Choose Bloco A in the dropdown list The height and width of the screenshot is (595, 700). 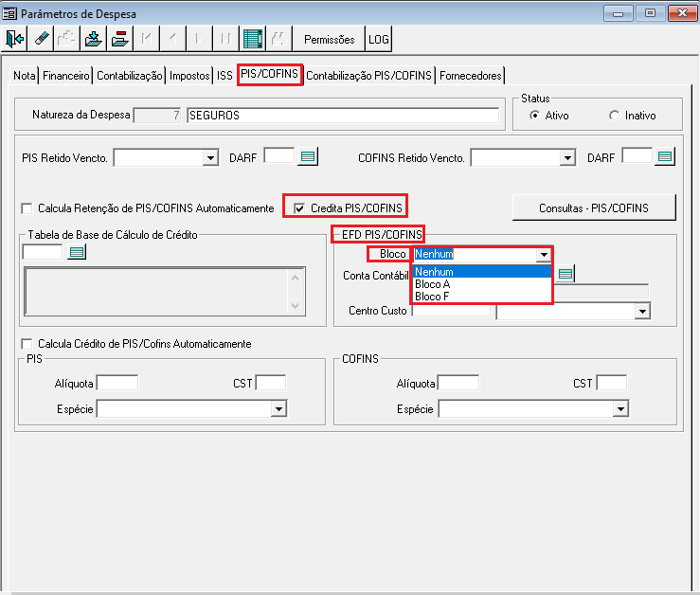coord(482,284)
